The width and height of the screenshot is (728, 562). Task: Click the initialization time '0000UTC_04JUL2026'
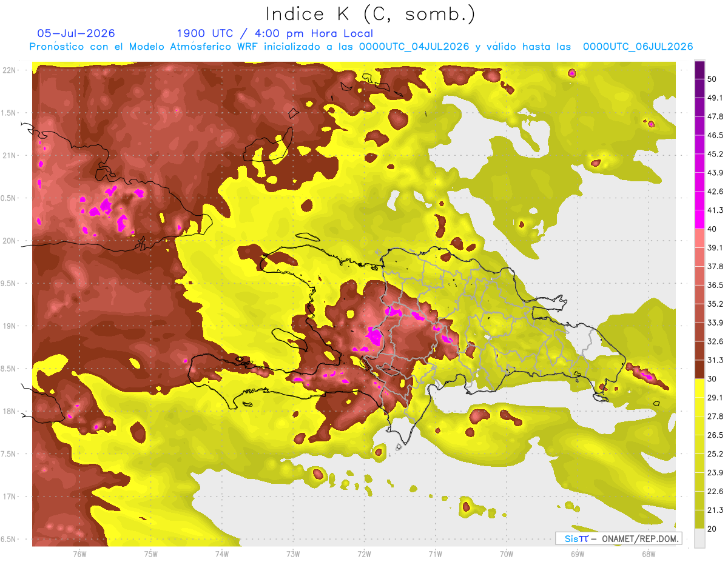(414, 47)
